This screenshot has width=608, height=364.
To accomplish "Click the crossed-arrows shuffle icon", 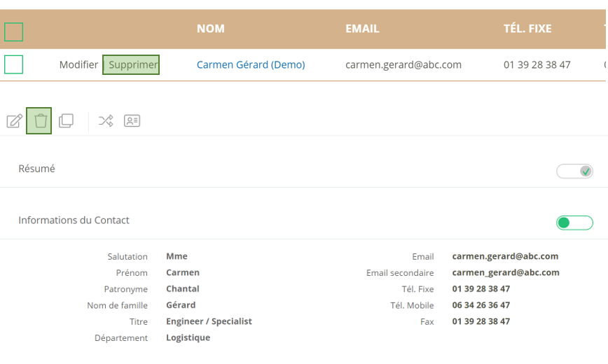I will coord(106,120).
